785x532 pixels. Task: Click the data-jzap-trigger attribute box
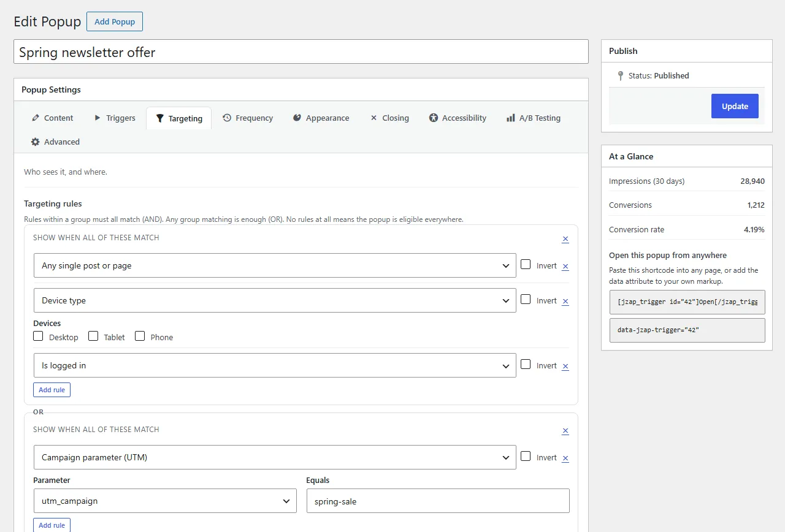(687, 330)
